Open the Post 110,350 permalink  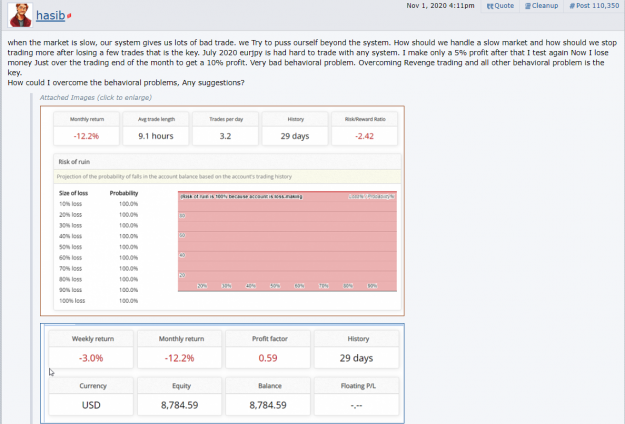[x=594, y=6]
